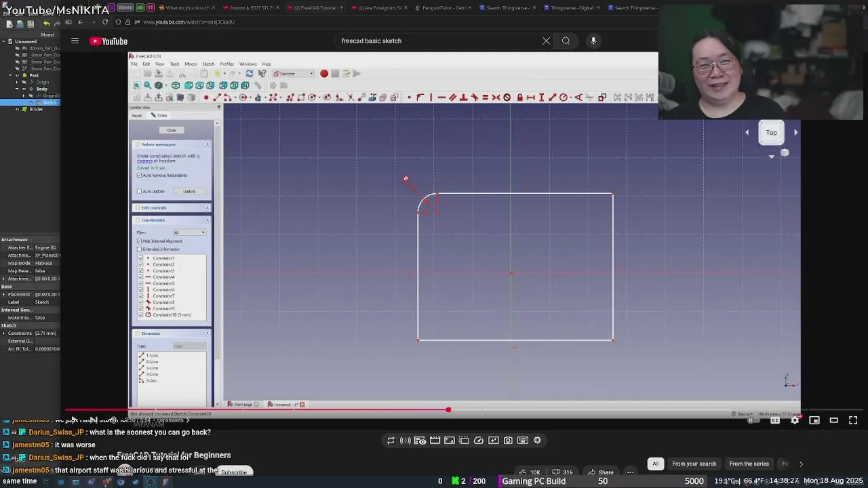Apply the block constraint tool

pos(507,98)
